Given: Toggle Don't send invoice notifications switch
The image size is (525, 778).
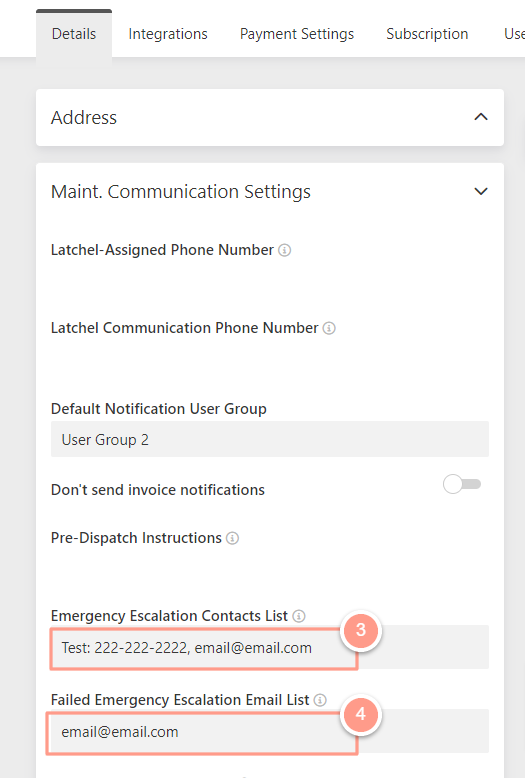Looking at the screenshot, I should pos(462,484).
